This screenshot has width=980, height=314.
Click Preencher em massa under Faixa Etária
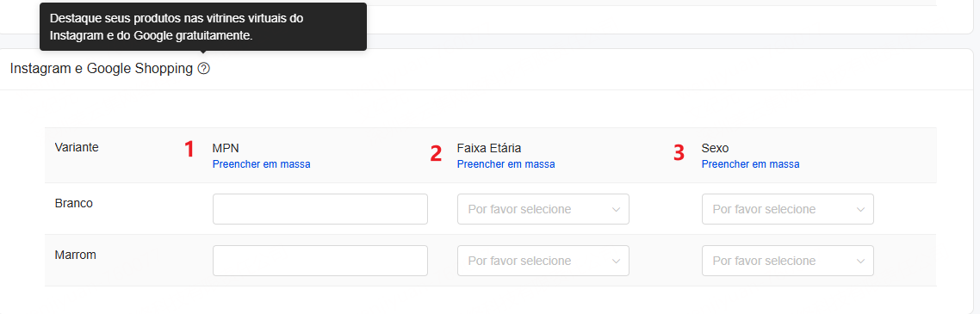click(506, 164)
